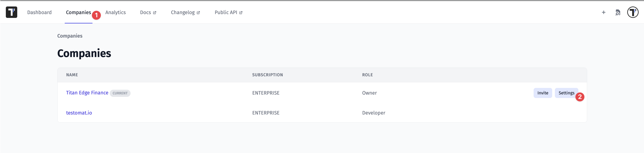Open the Changelog link text
The image size is (644, 153).
pos(182,13)
